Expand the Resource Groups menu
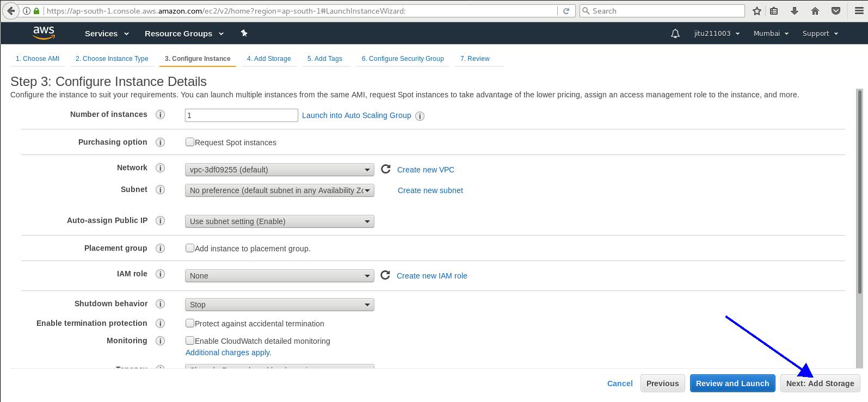Screen dimensions: 868x402 pyautogui.click(x=184, y=34)
